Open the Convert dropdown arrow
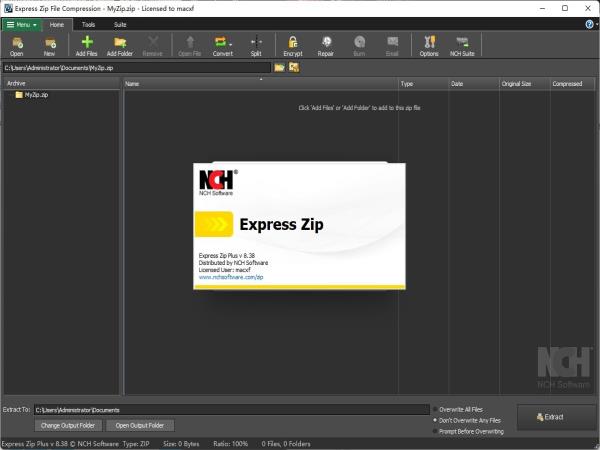Image resolution: width=600 pixels, height=450 pixels. pos(231,44)
